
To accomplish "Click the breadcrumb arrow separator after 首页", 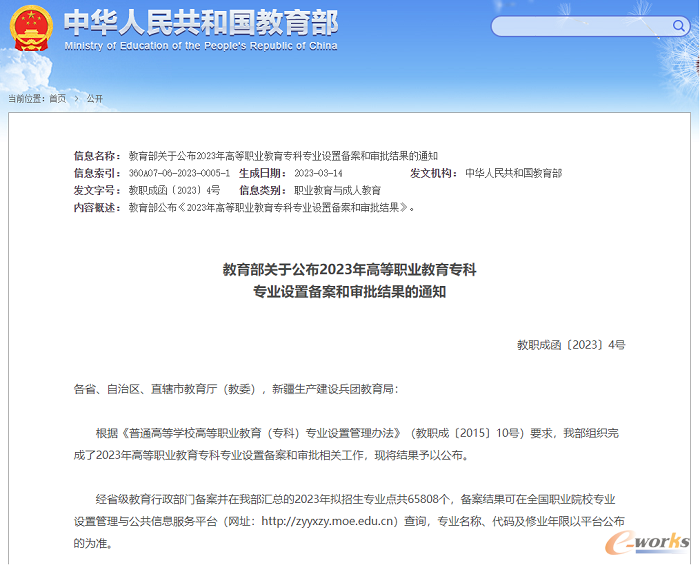I will 76,98.
